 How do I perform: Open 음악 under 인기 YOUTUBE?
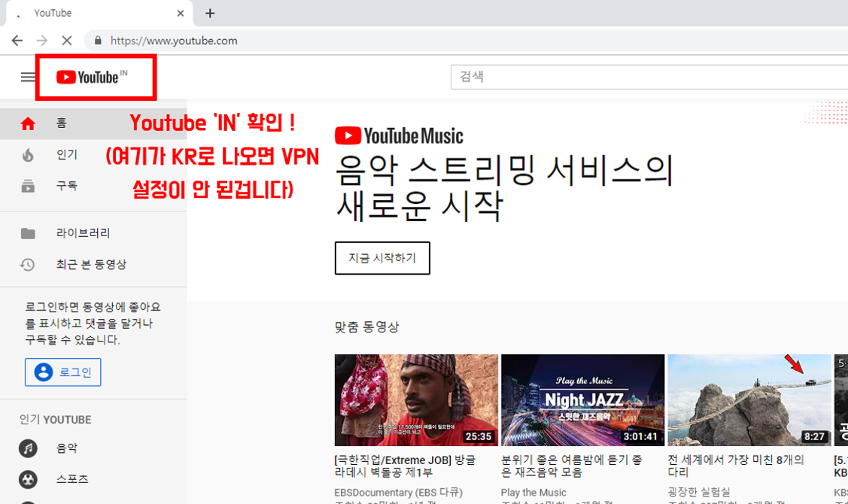[x=67, y=448]
